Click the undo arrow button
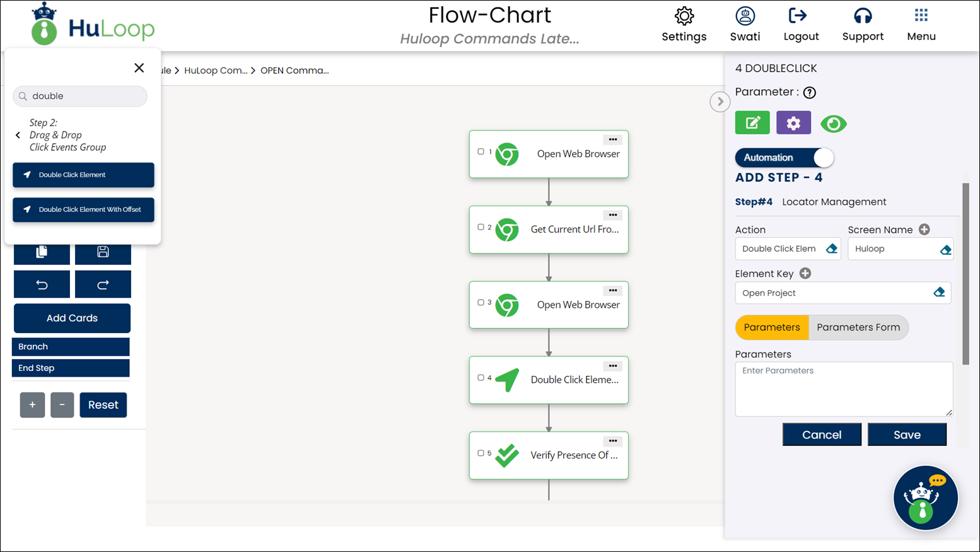 click(x=42, y=285)
